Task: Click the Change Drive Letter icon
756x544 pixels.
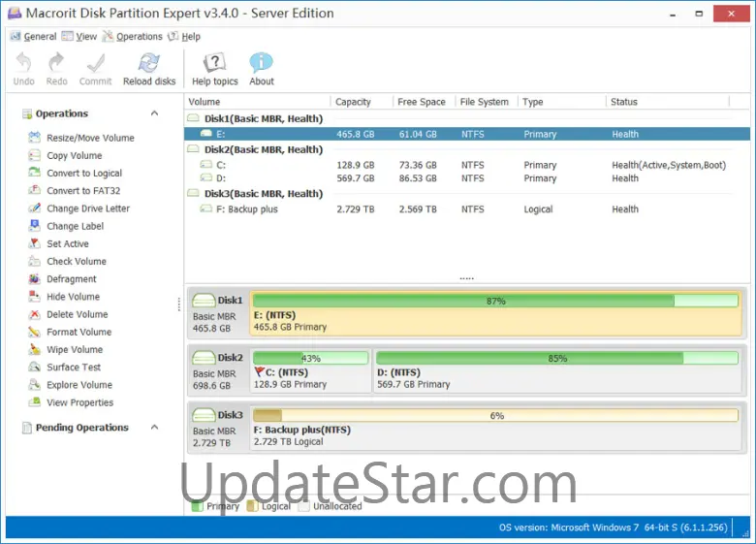Action: (x=34, y=208)
